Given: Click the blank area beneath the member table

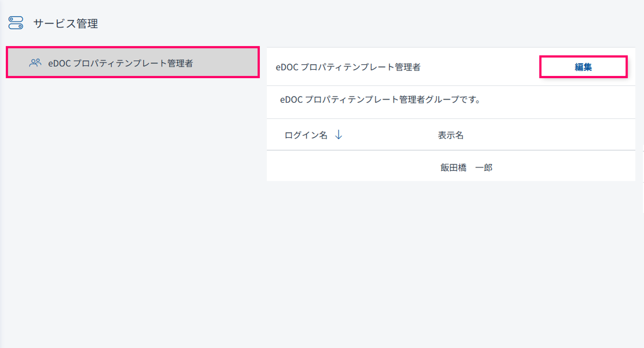Looking at the screenshot, I should (450, 250).
